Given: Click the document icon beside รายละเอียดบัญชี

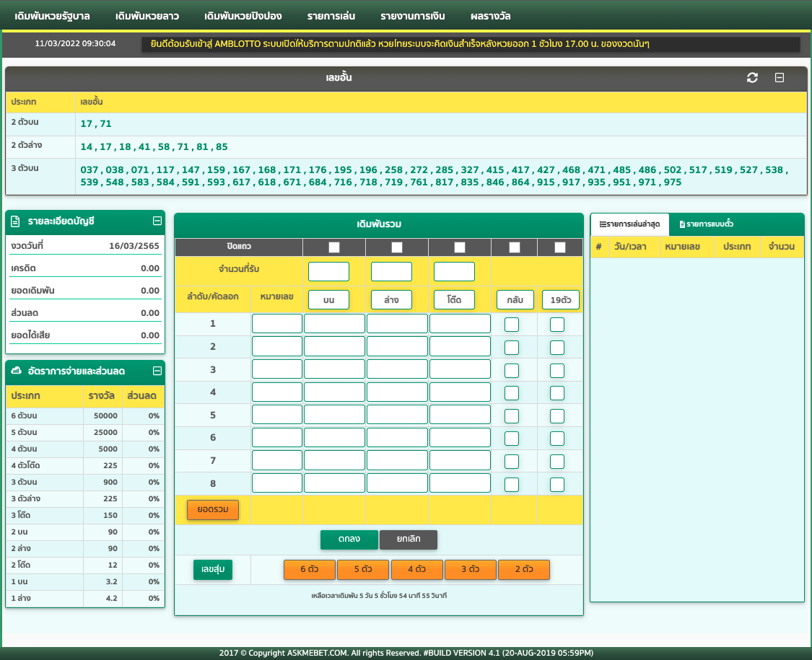Looking at the screenshot, I should tap(16, 221).
